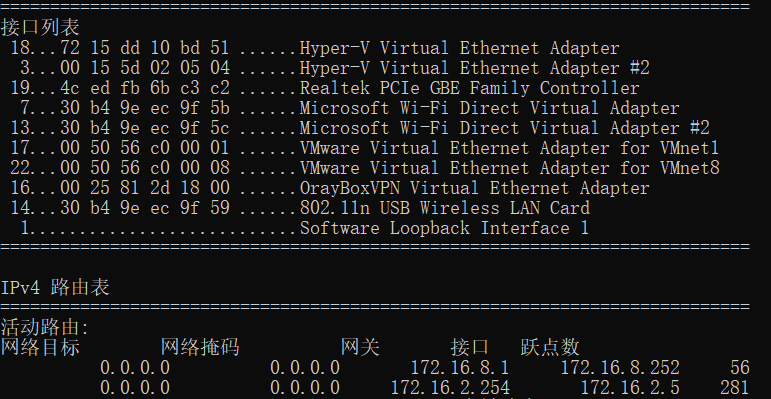Click the interface index 18 of first adapter

pyautogui.click(x=20, y=48)
